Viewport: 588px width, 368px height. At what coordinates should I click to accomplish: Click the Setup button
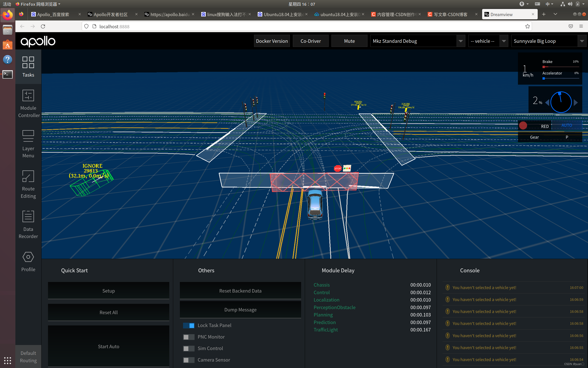point(109,290)
